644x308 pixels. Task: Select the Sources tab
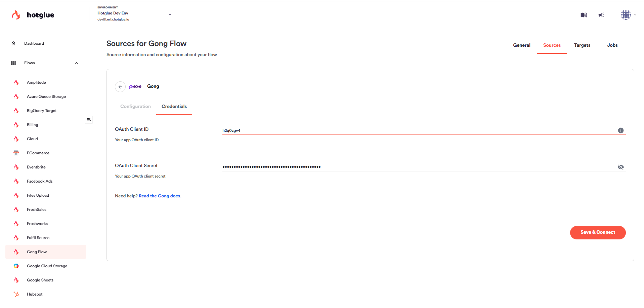(552, 45)
